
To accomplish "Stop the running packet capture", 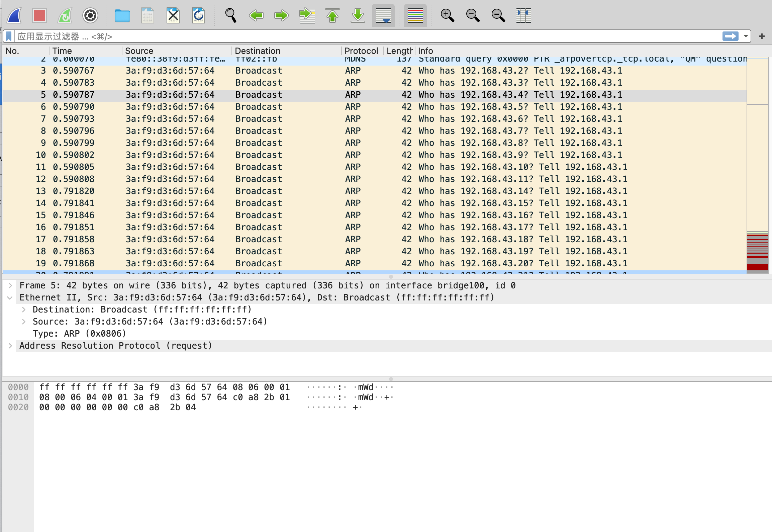I will point(39,15).
